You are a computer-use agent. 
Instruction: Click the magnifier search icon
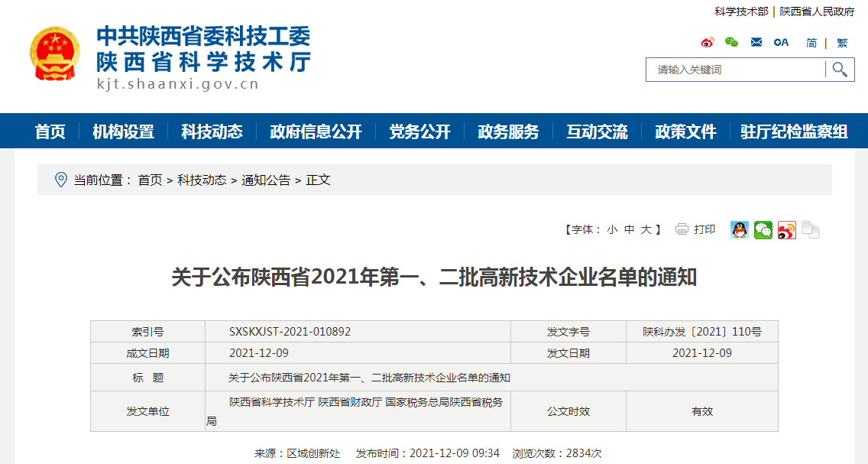click(840, 70)
